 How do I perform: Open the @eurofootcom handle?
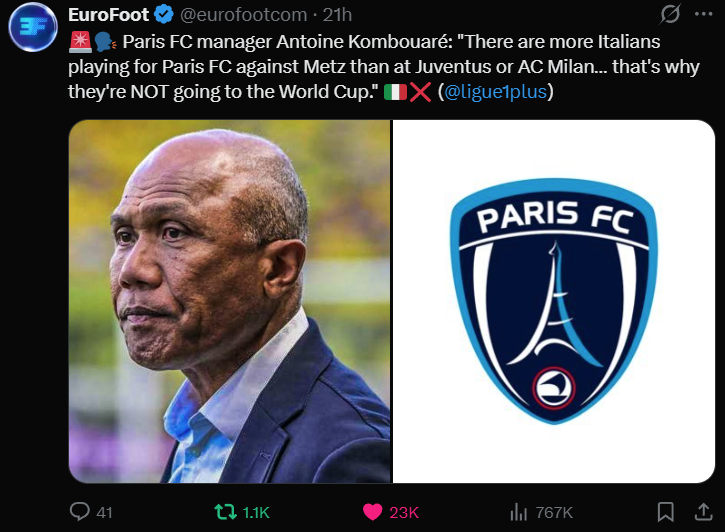point(243,15)
